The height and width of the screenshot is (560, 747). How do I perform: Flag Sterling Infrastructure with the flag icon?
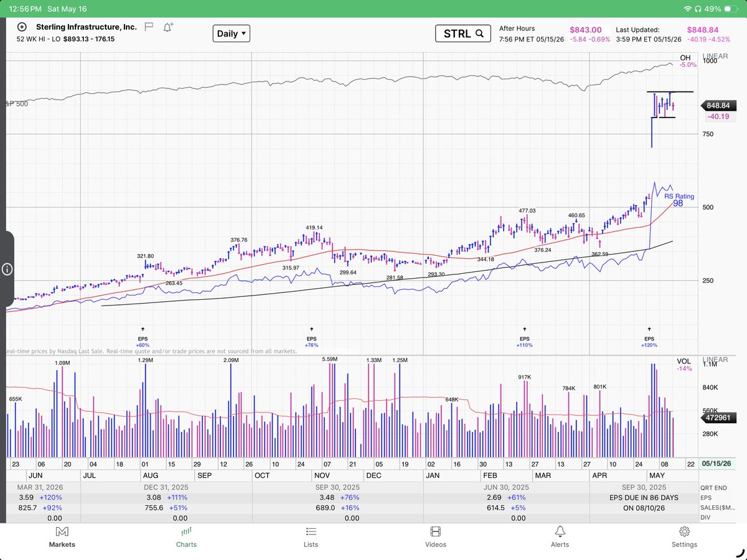pos(149,27)
